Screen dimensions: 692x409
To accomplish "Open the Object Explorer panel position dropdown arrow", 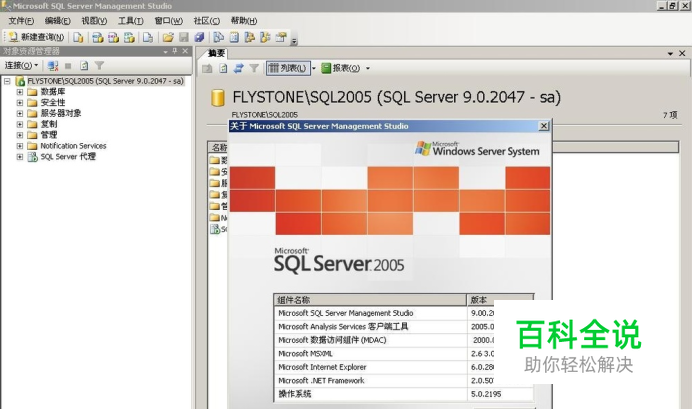I will tap(165, 52).
